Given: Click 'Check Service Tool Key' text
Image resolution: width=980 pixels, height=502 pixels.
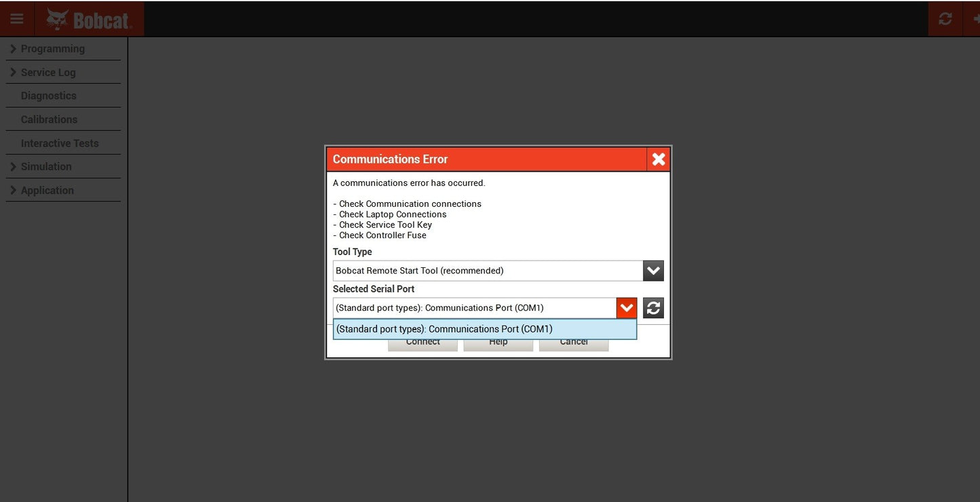Looking at the screenshot, I should [385, 225].
